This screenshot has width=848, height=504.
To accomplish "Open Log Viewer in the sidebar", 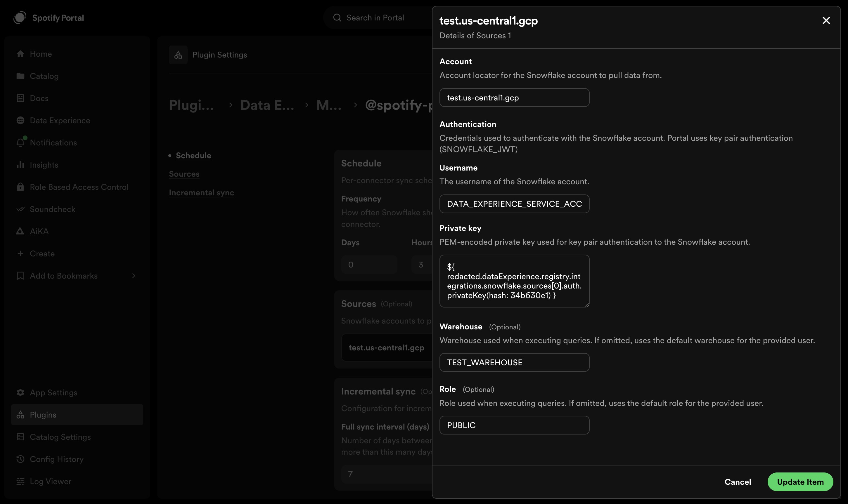I will [77, 481].
